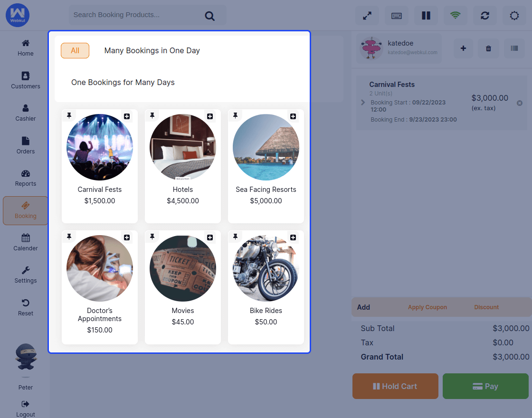Viewport: 532px width, 418px height.
Task: Select Many Bookings in One Day tab
Action: click(152, 51)
